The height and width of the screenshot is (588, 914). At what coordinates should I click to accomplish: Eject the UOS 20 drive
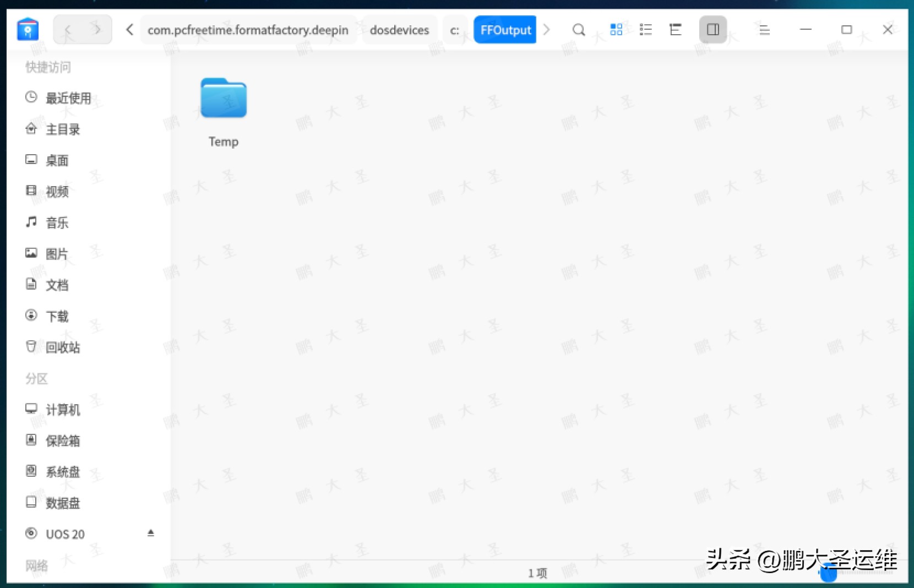[x=151, y=532]
